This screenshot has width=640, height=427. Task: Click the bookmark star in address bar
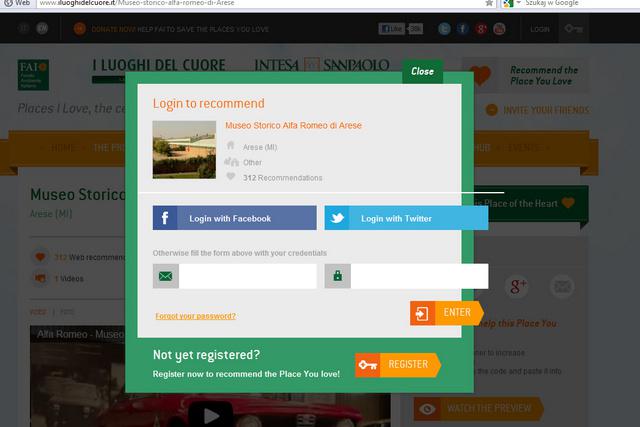pos(489,3)
